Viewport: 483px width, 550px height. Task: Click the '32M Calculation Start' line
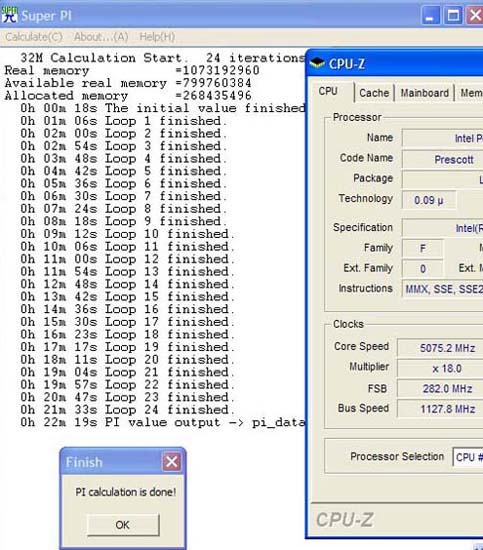163,58
